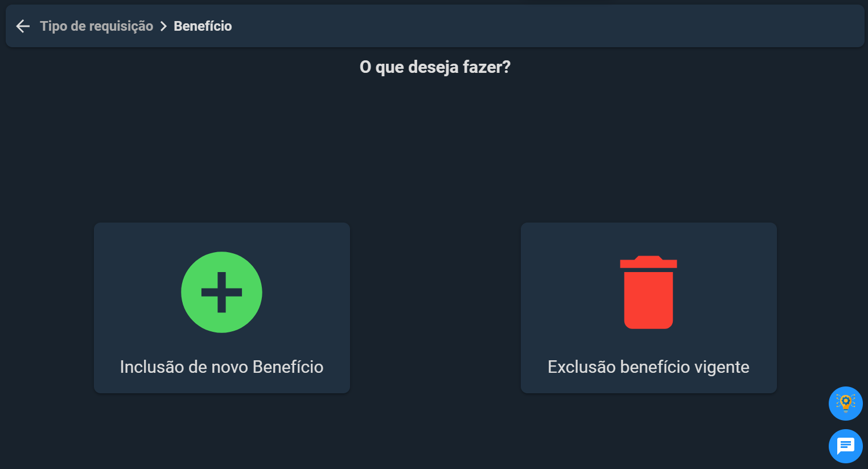This screenshot has height=469, width=868.
Task: Select Exclusão benefício vigente label
Action: click(x=648, y=367)
